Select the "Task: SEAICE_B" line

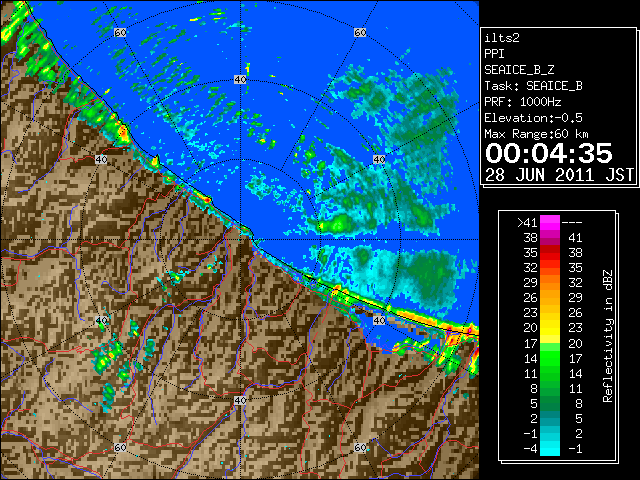pyautogui.click(x=533, y=86)
